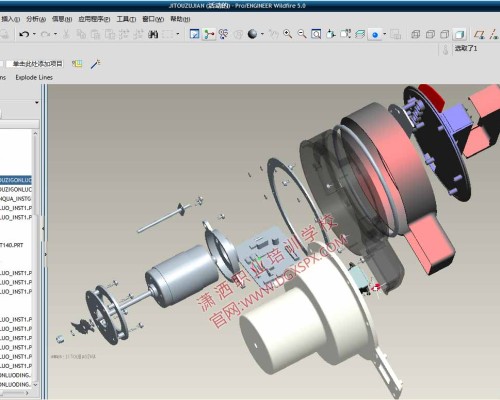Click the Cut scissors icon
Viewport: 500px width, 400px height.
[x=66, y=34]
